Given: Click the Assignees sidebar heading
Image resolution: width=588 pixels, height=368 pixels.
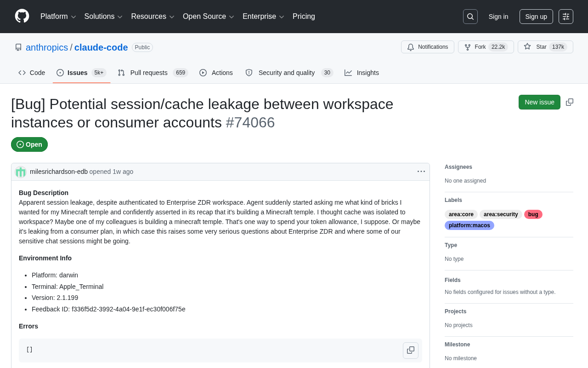Looking at the screenshot, I should (x=458, y=167).
